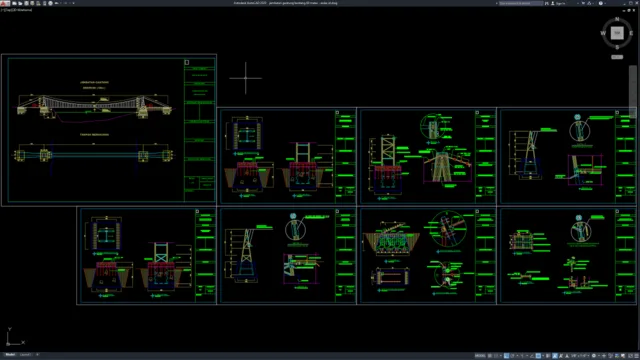Click the UCS icon in the drawing area

click(15, 337)
